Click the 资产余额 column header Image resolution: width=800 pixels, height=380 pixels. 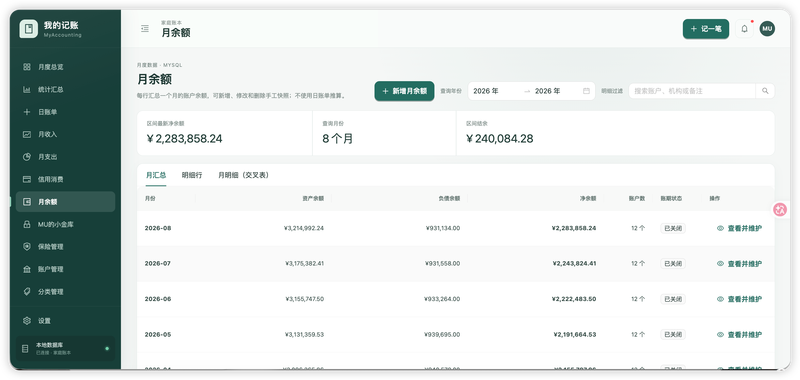coord(313,198)
